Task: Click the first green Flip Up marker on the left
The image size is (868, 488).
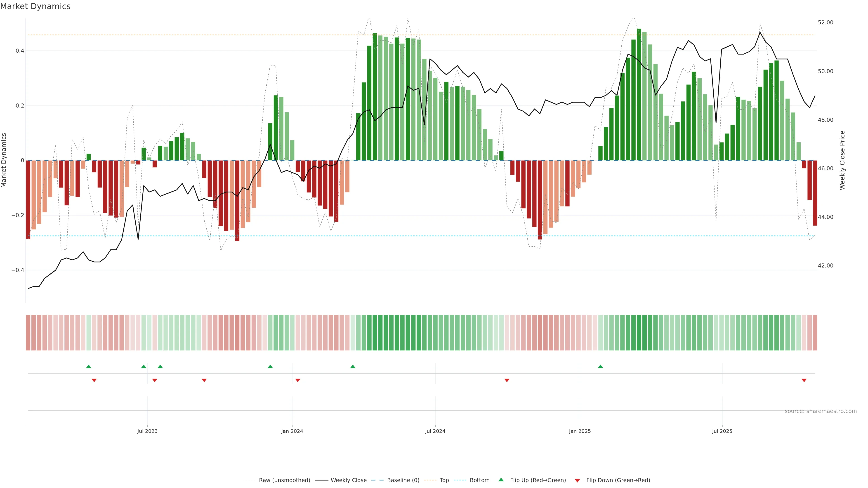Action: (89, 366)
